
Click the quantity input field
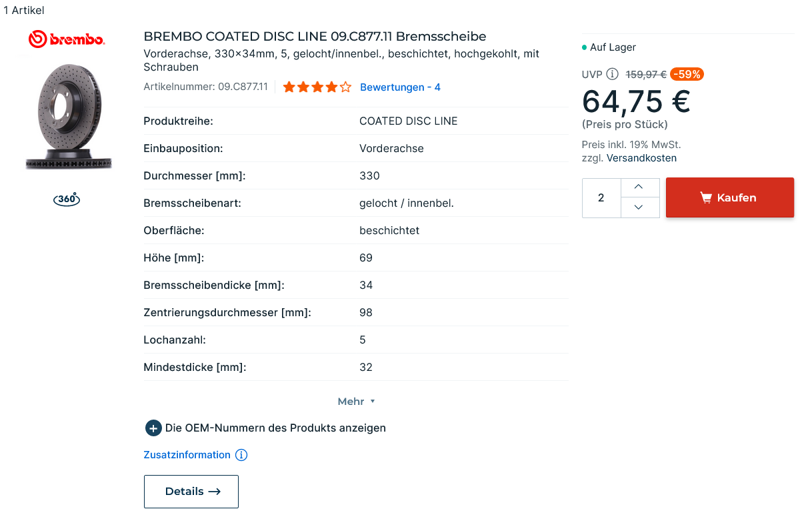pos(601,197)
